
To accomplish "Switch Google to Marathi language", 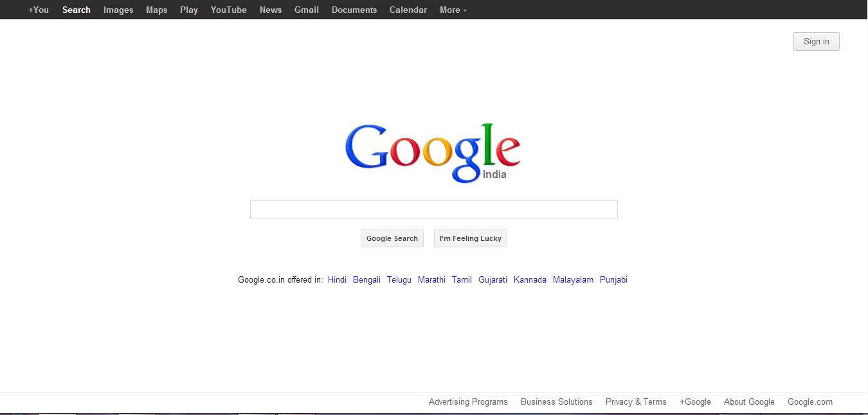I will (x=431, y=279).
